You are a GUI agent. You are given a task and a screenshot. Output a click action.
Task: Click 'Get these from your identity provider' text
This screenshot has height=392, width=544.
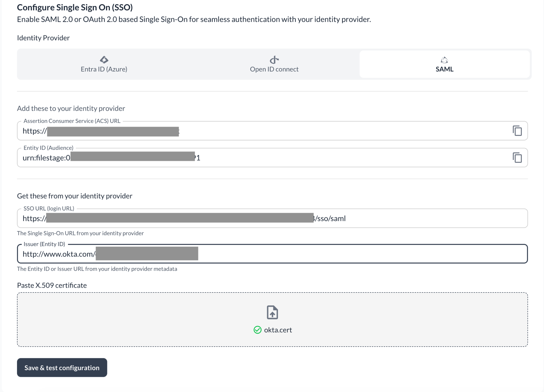click(75, 196)
